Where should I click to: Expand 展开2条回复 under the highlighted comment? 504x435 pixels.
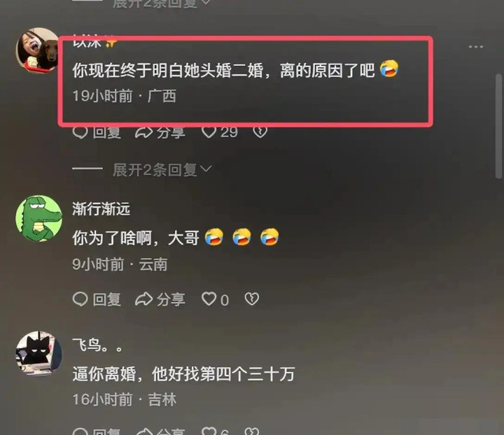click(162, 170)
